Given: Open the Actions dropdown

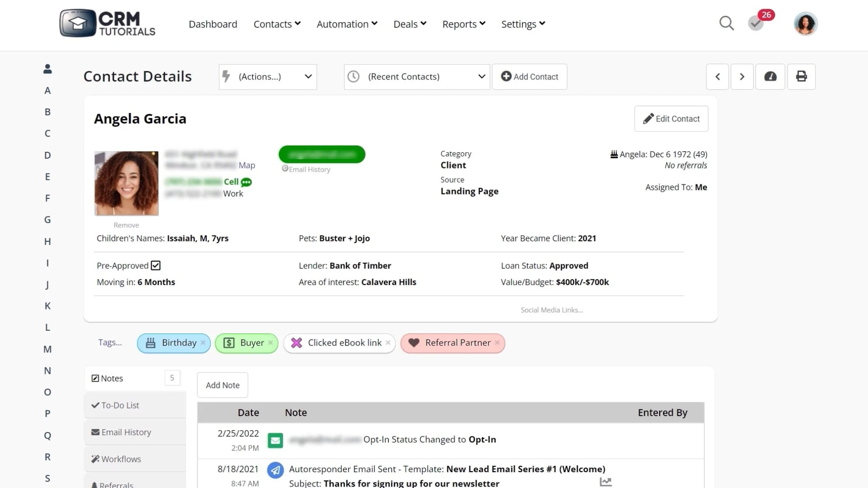Looking at the screenshot, I should (x=268, y=77).
